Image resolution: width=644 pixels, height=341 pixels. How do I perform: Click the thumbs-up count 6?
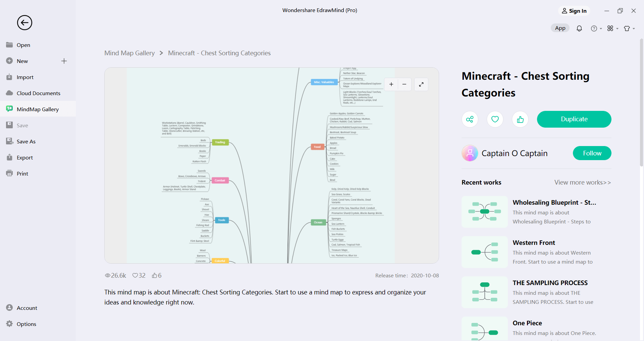[157, 275]
